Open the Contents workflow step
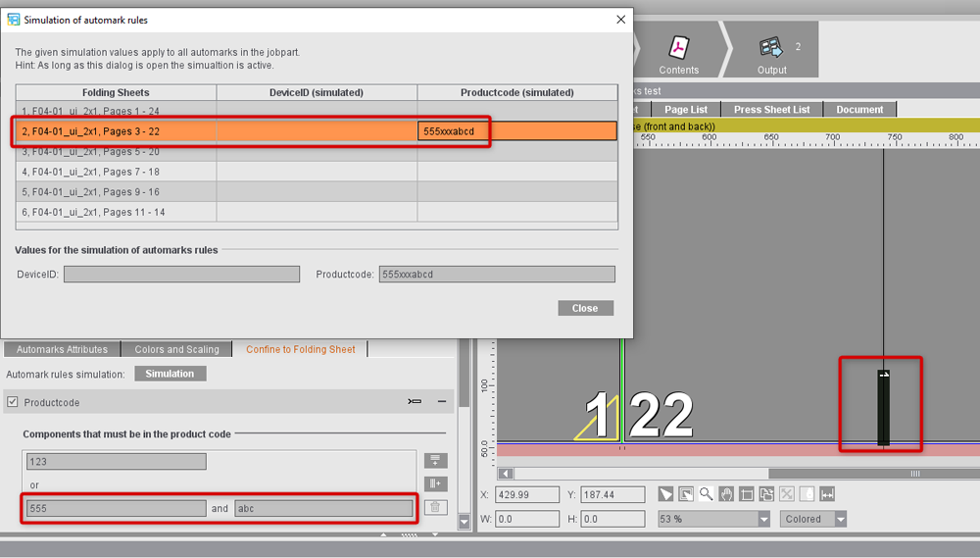 pos(678,54)
